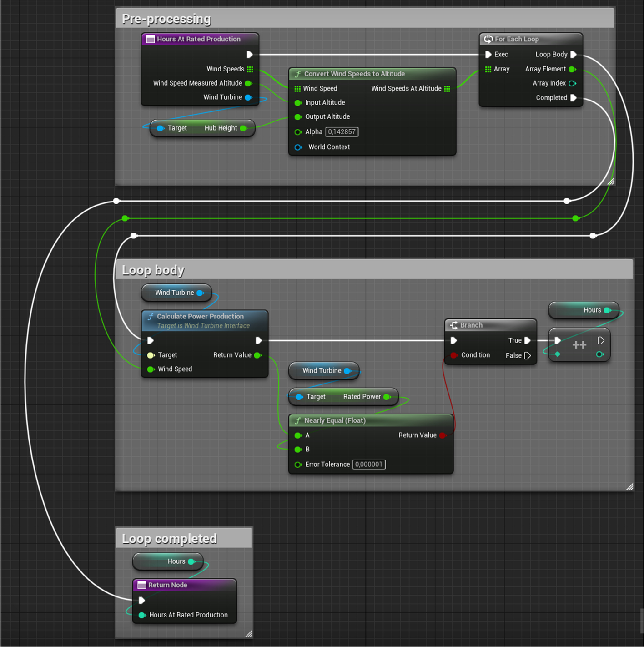Click the Wind Speed Measured Altitude output pin
The image size is (644, 647).
[x=248, y=83]
